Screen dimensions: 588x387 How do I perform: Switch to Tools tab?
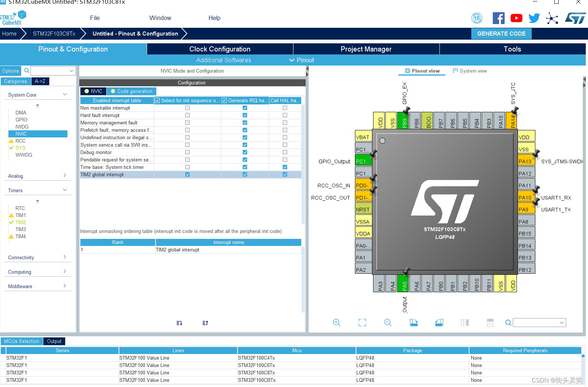(x=512, y=49)
